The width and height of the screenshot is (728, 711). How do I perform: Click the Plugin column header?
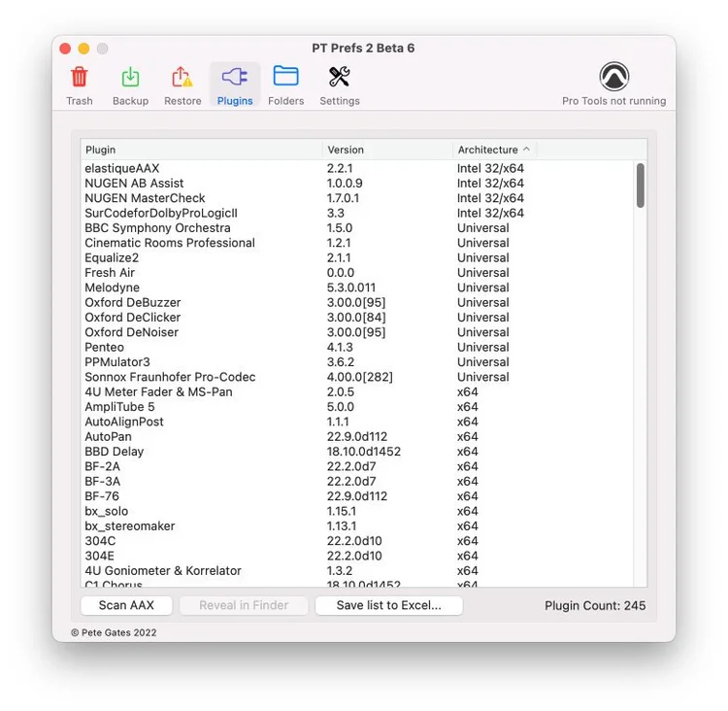pyautogui.click(x=202, y=150)
